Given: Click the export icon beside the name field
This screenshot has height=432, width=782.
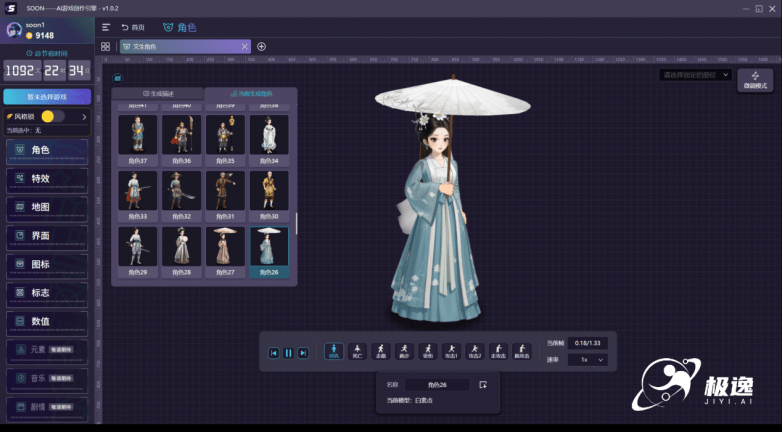Looking at the screenshot, I should 482,385.
